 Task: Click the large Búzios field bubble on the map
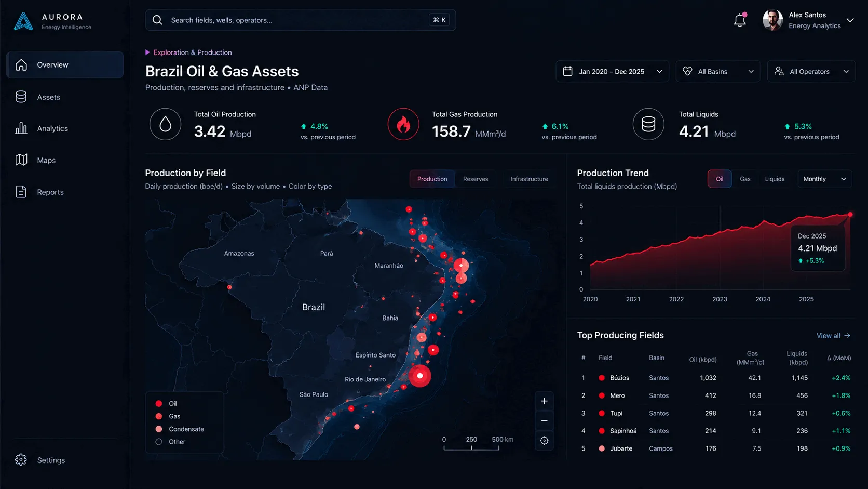pyautogui.click(x=420, y=376)
